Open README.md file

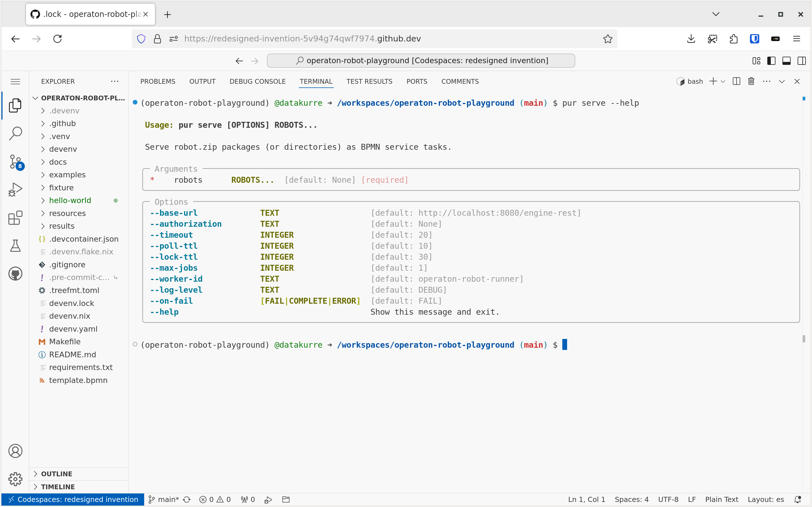point(79,354)
